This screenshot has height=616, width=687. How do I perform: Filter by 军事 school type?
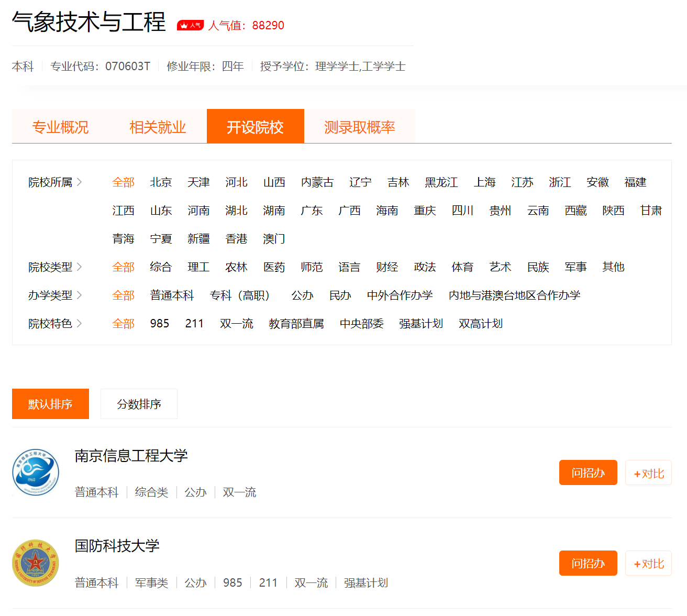click(576, 267)
